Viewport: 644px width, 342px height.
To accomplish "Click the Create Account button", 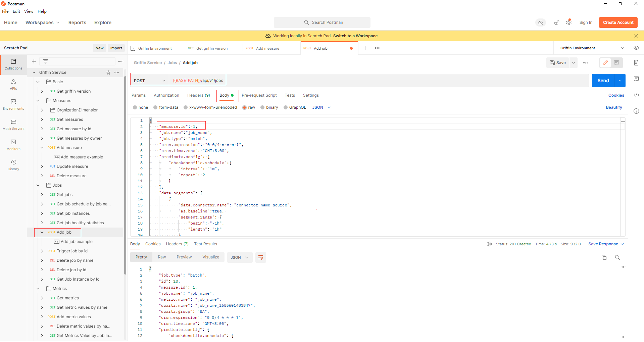I will pyautogui.click(x=618, y=22).
